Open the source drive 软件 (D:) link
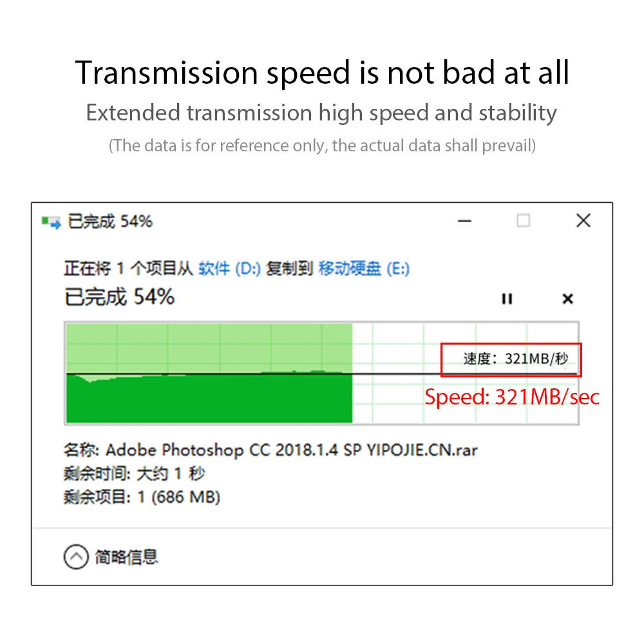Viewport: 644px width, 644px height. [x=229, y=269]
